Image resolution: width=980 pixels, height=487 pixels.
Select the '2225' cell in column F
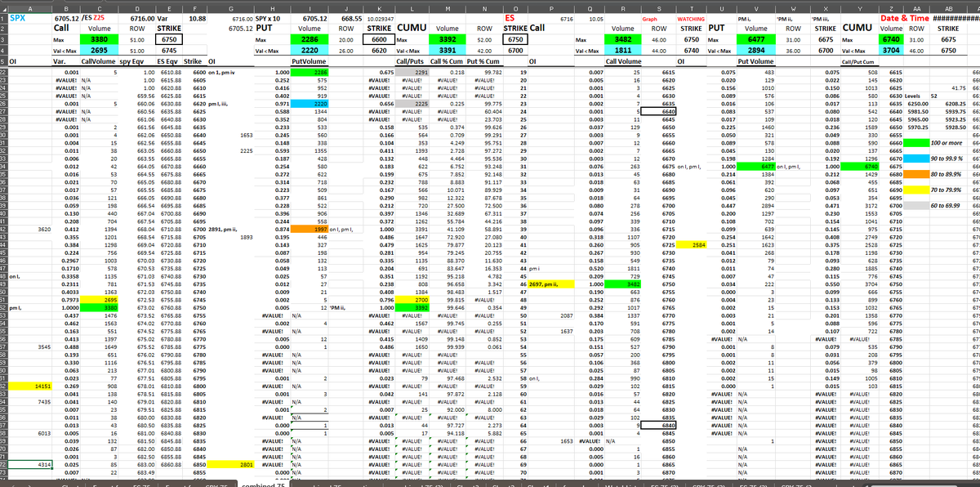coord(232,150)
